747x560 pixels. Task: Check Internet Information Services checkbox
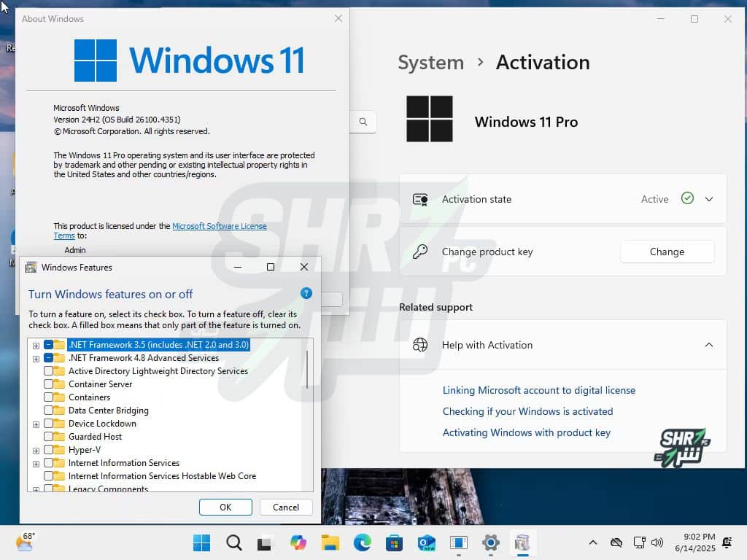point(49,462)
